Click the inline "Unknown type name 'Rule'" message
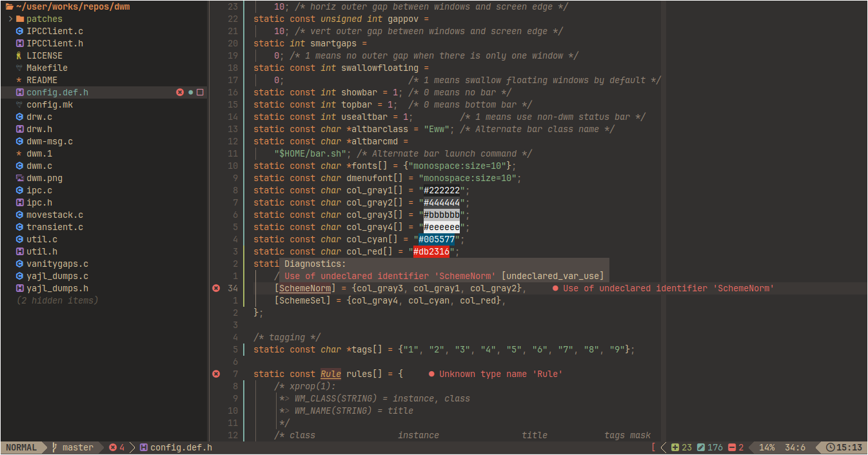 click(501, 374)
